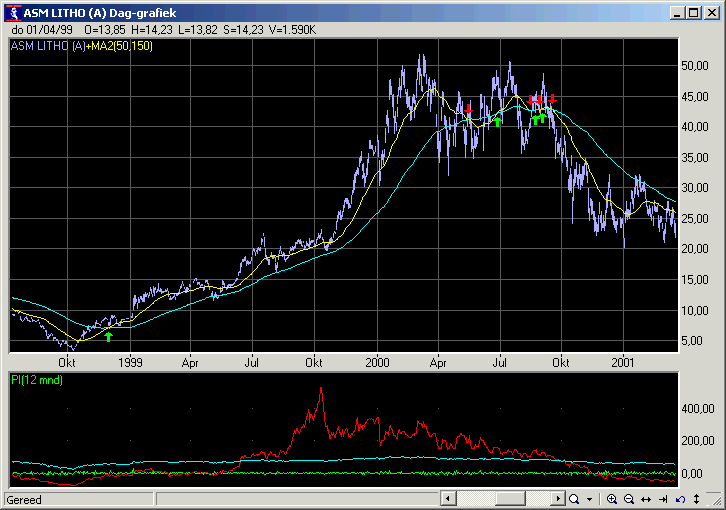Screen dimensions: 726x510
Task: Click the green buy arrow near Jul 2000
Action: pos(498,121)
